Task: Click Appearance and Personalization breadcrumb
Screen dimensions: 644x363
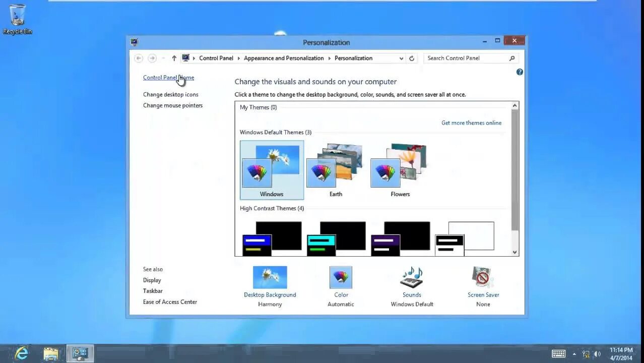Action: tap(284, 58)
